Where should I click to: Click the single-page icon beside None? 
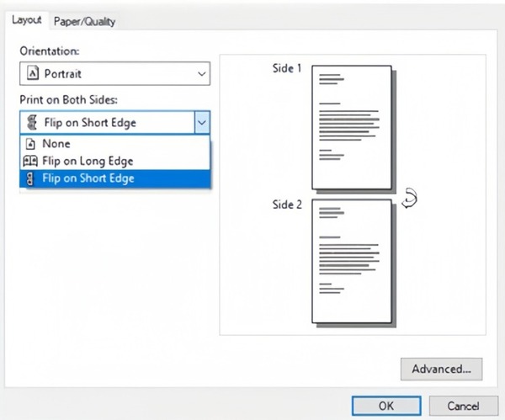(31, 144)
